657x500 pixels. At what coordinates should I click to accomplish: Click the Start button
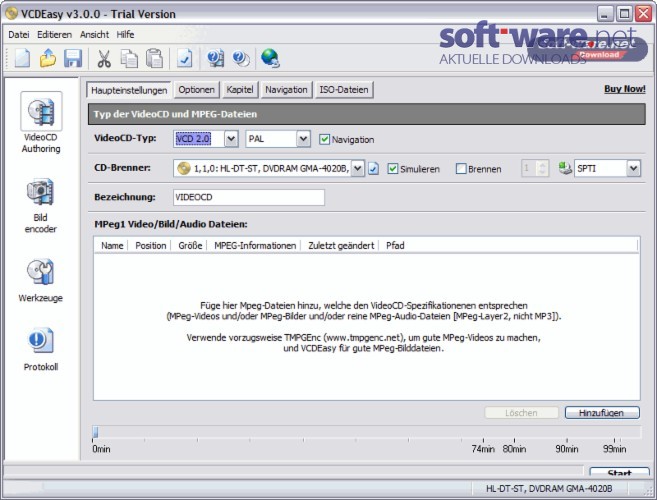[x=619, y=473]
